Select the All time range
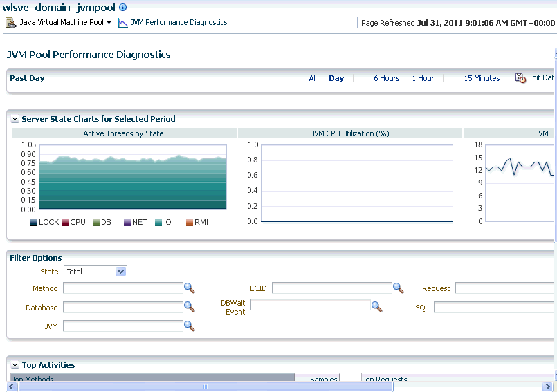557x392 pixels. 313,78
